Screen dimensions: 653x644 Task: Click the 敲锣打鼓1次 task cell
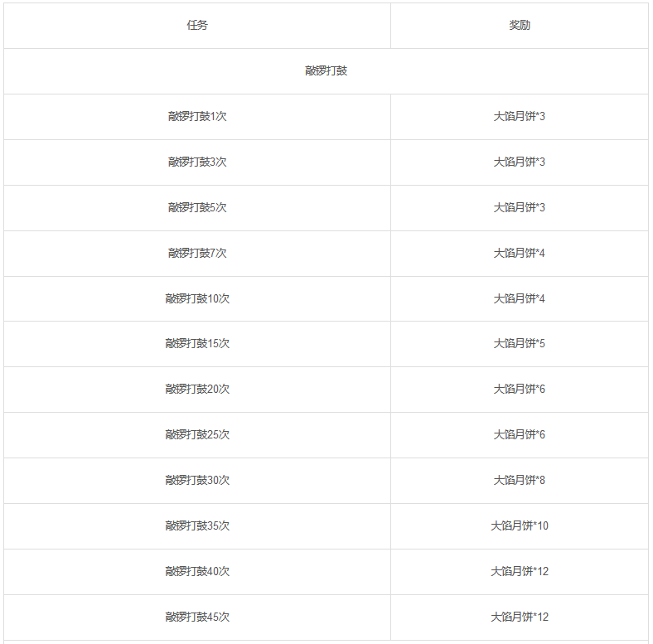[x=197, y=117]
